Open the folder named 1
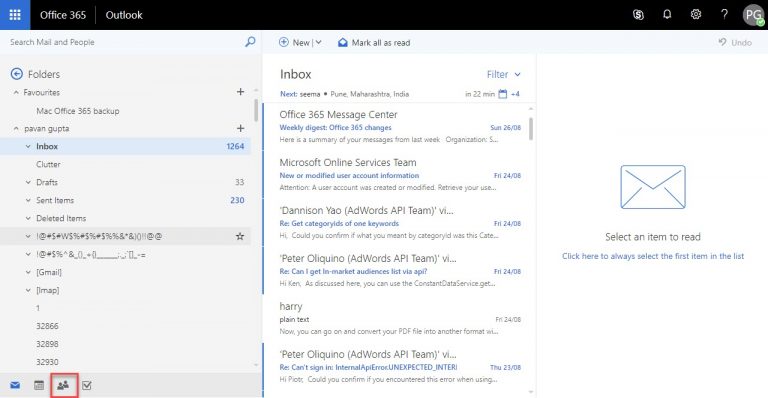 point(38,308)
